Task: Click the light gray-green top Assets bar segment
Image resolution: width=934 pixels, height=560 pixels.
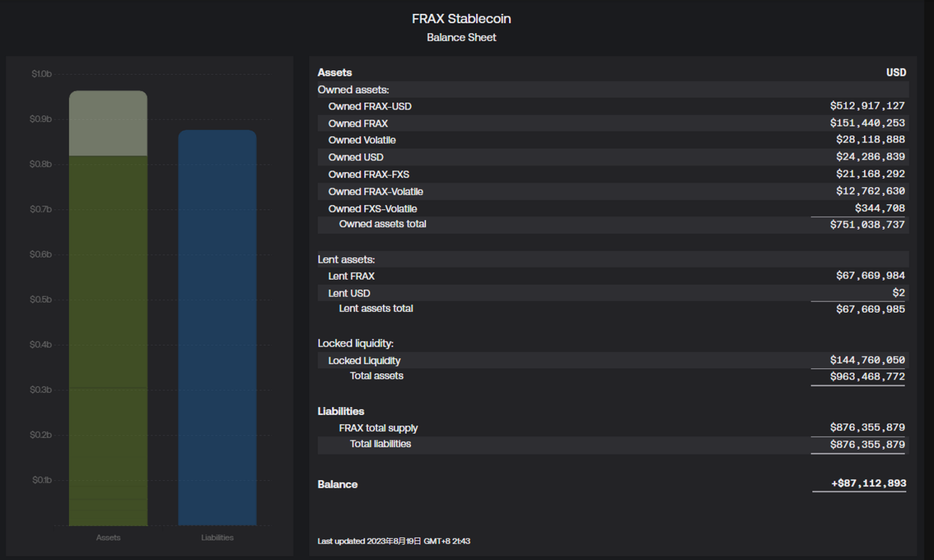Action: (x=108, y=123)
